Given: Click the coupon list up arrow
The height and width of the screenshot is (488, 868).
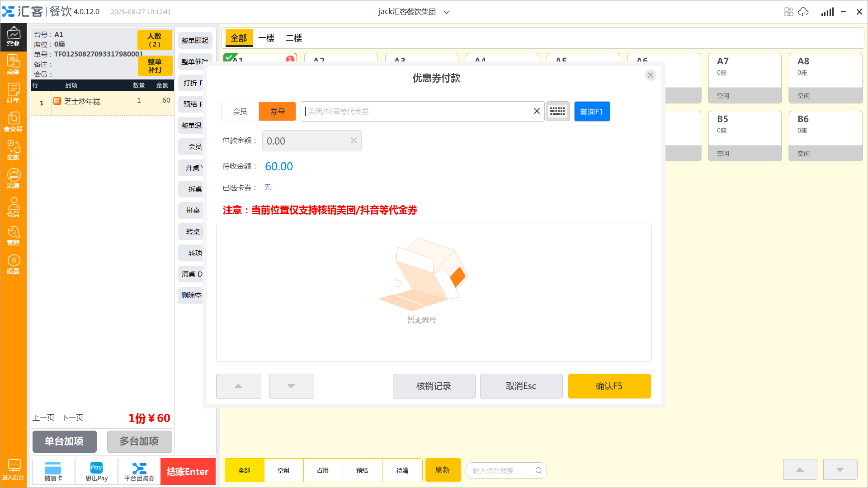Looking at the screenshot, I should (238, 386).
